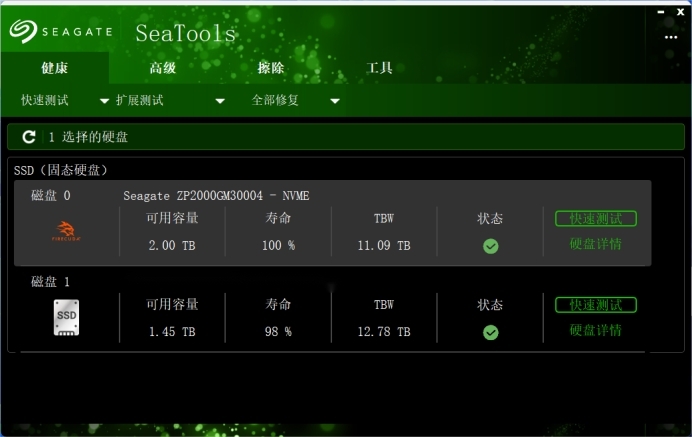
Task: Run 快速测试 button for disk 1
Action: (596, 305)
